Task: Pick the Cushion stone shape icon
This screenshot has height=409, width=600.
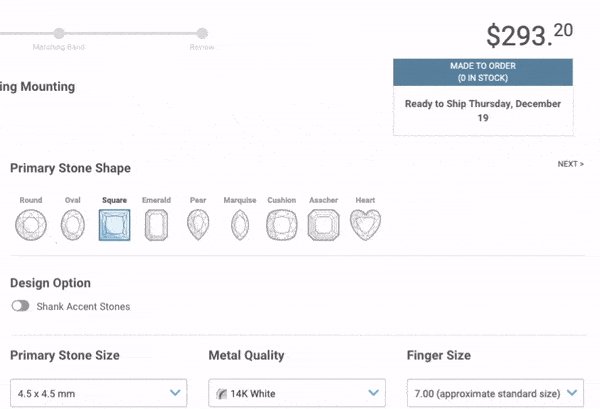Action: [x=282, y=225]
